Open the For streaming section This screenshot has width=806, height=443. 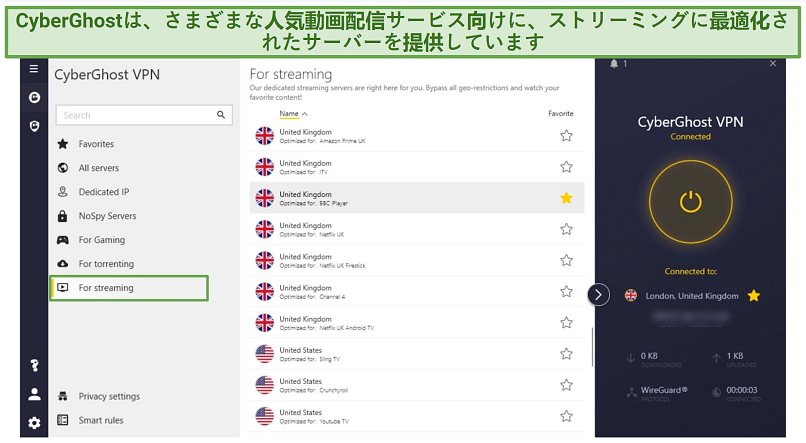point(129,288)
